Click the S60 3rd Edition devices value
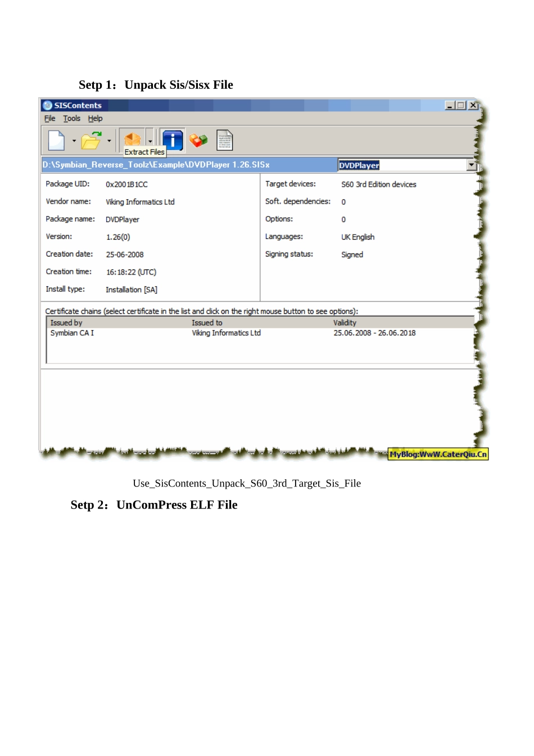This screenshot has height=756, width=534. coord(379,184)
